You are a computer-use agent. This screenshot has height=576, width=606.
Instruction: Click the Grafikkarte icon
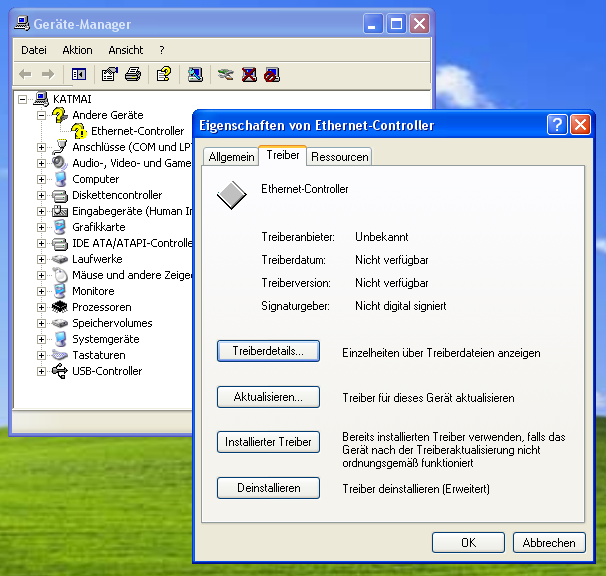click(x=60, y=227)
